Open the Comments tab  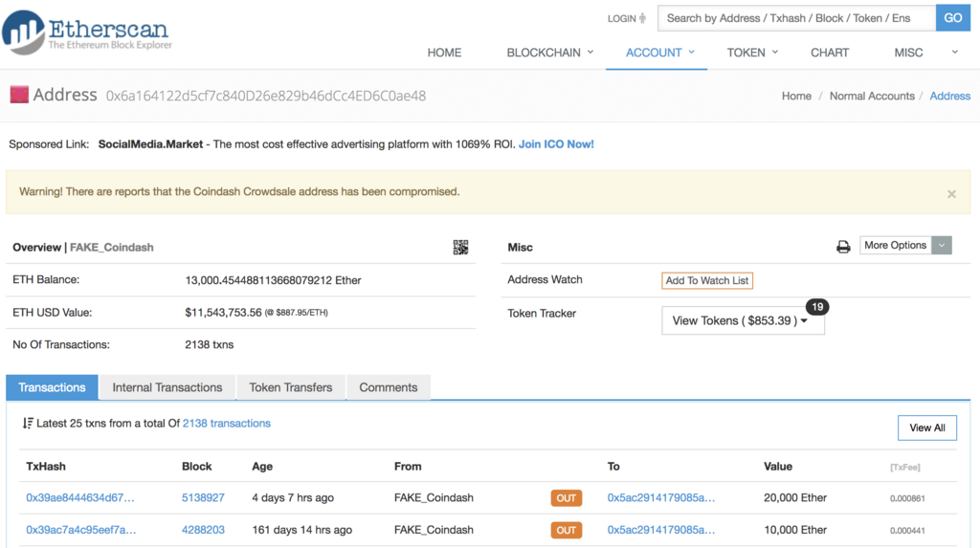point(389,387)
